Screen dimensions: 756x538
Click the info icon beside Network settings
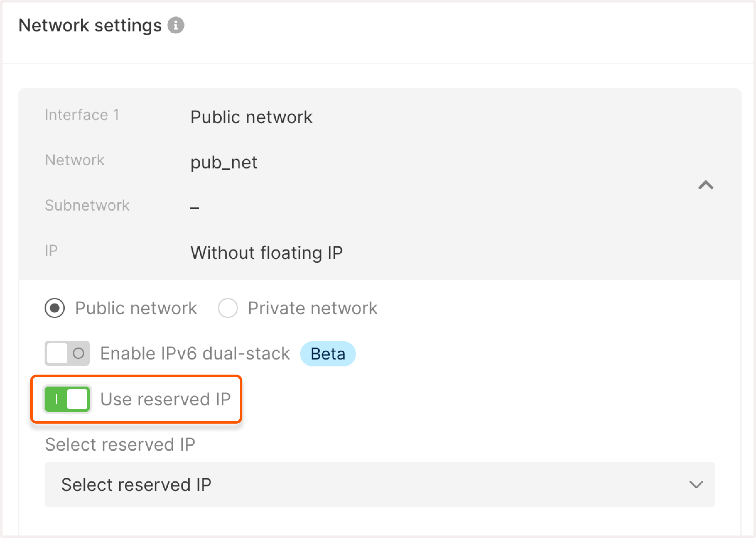(x=175, y=25)
